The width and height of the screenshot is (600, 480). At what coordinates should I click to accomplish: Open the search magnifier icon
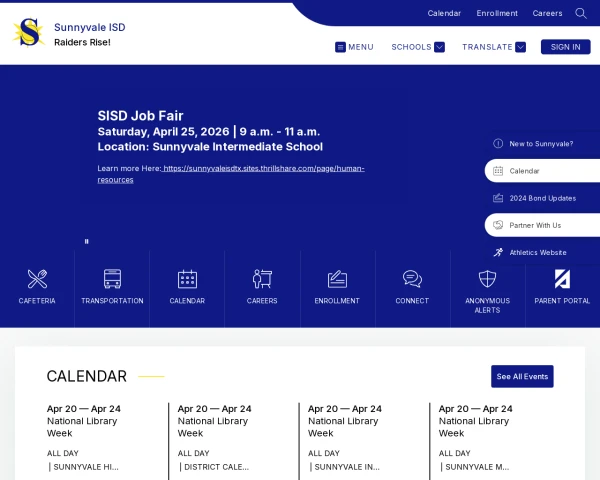pyautogui.click(x=581, y=13)
